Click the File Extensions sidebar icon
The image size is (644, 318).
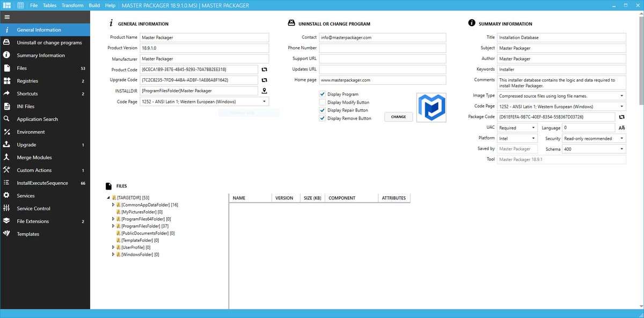coord(6,221)
